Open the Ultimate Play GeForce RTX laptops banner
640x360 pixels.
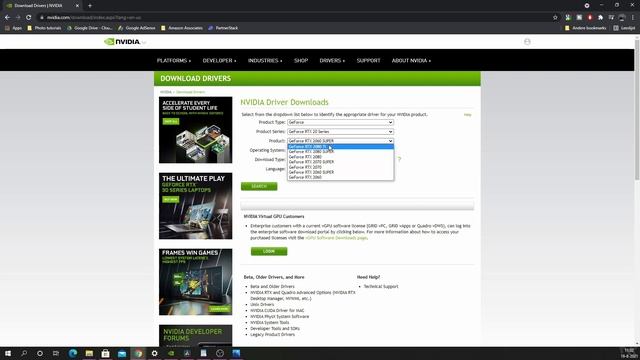coord(196,206)
